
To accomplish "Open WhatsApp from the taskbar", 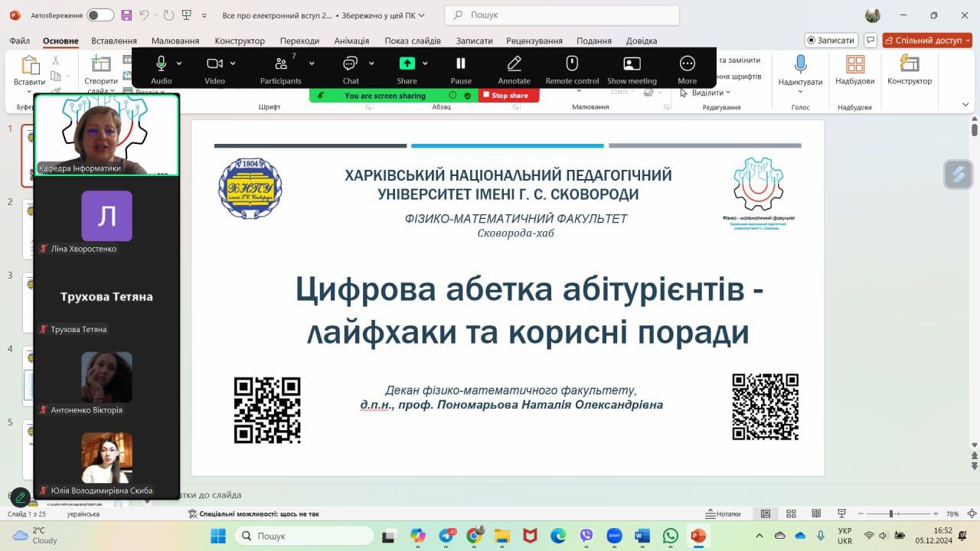I will (x=670, y=536).
